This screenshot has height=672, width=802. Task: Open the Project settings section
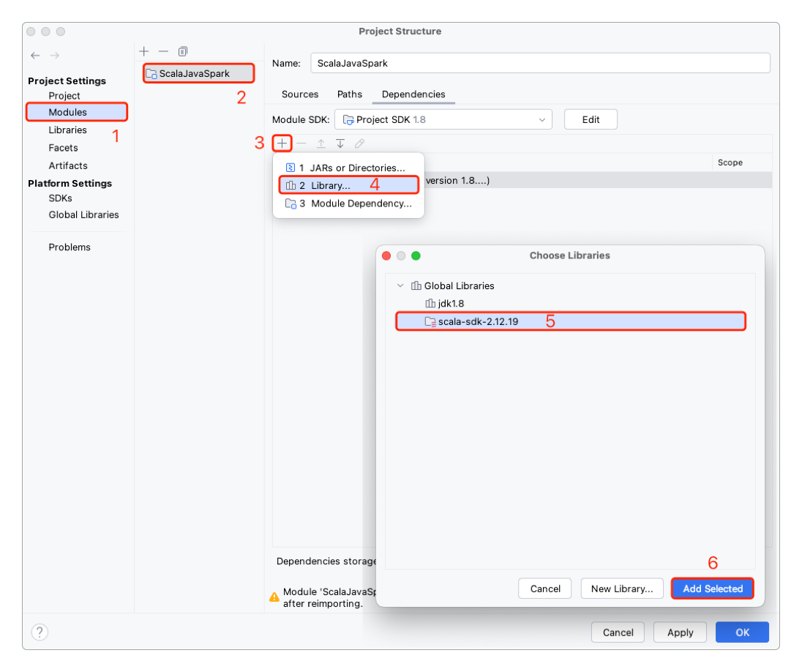(x=64, y=96)
